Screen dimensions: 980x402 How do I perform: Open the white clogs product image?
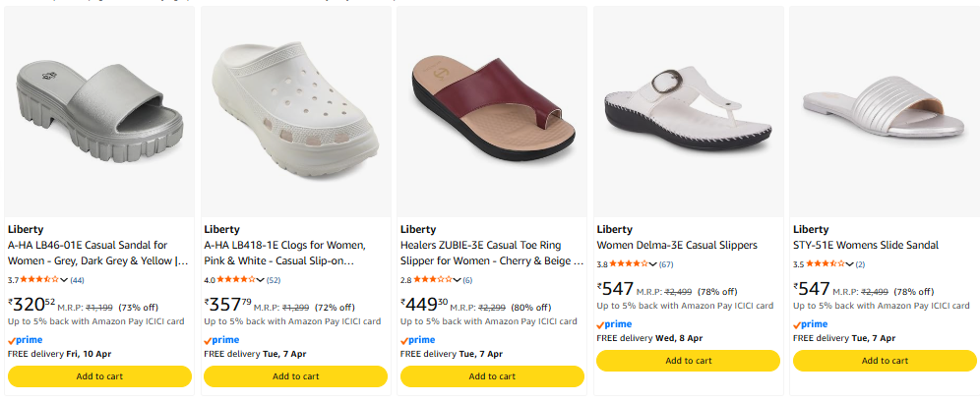[x=295, y=110]
